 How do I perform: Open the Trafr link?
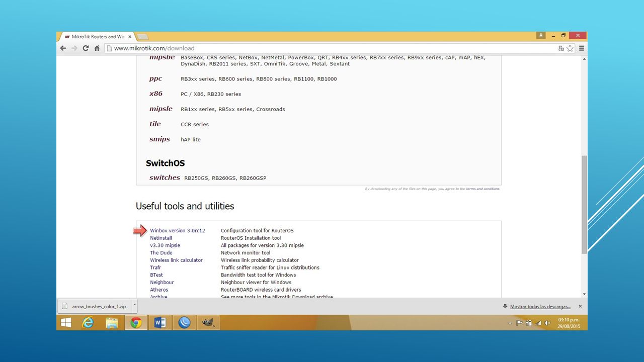point(155,267)
